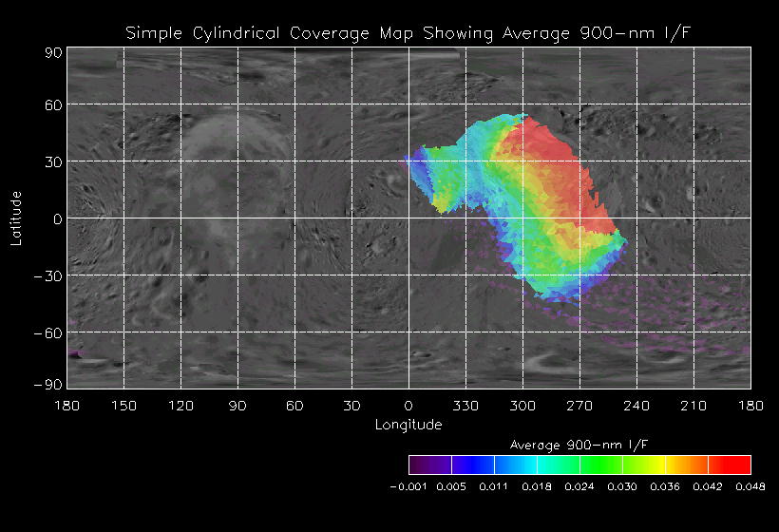Click the red colorbar segment
Screen dimensions: 779x532
[730, 465]
